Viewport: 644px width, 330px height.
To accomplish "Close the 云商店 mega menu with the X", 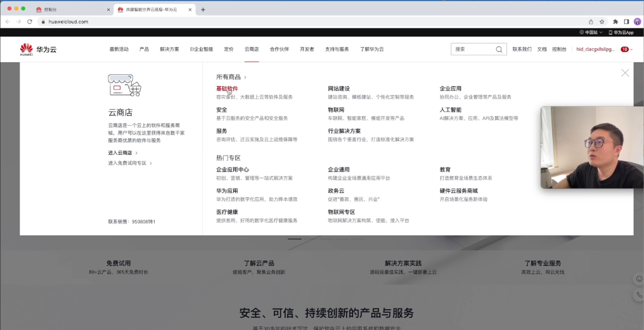I will pyautogui.click(x=625, y=73).
